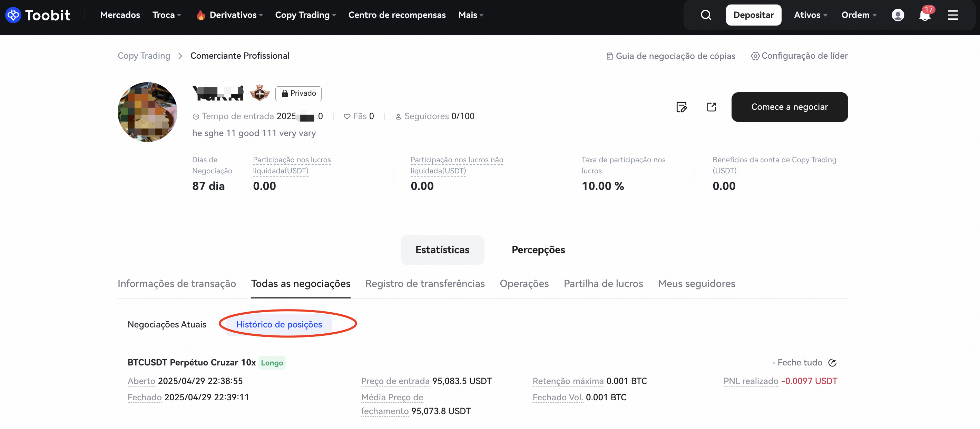Click the Toobit logo icon
Screen dimensions: 980x429
point(13,15)
